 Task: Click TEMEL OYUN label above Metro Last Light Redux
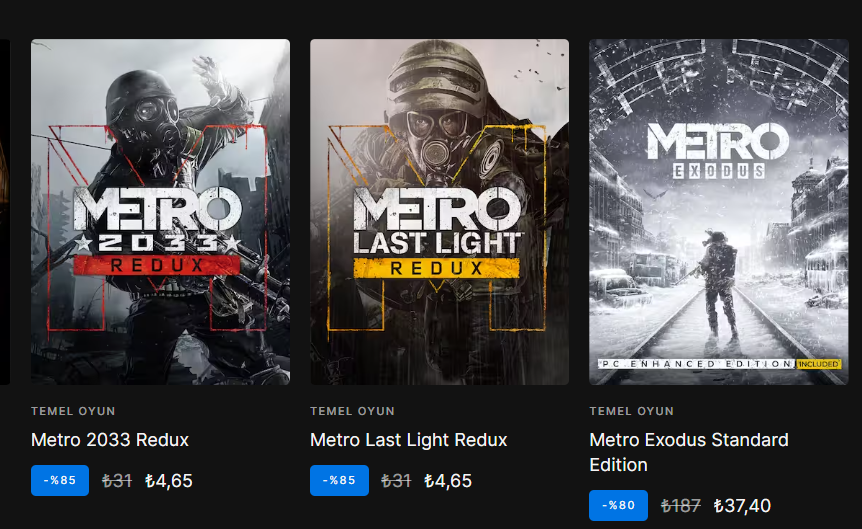352,411
